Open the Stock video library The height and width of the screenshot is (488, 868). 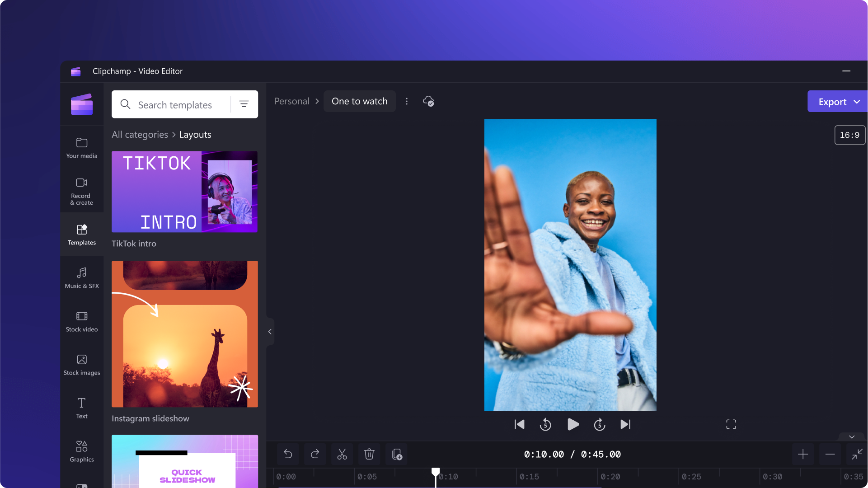pos(82,321)
